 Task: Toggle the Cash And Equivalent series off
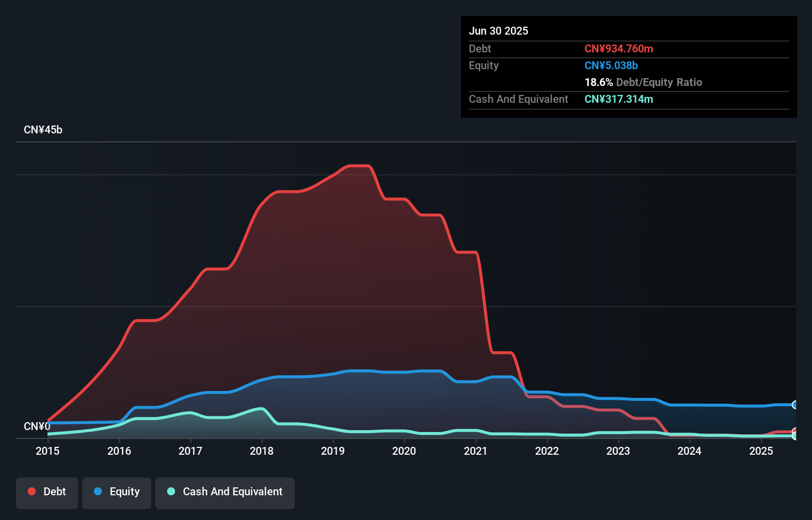click(225, 491)
